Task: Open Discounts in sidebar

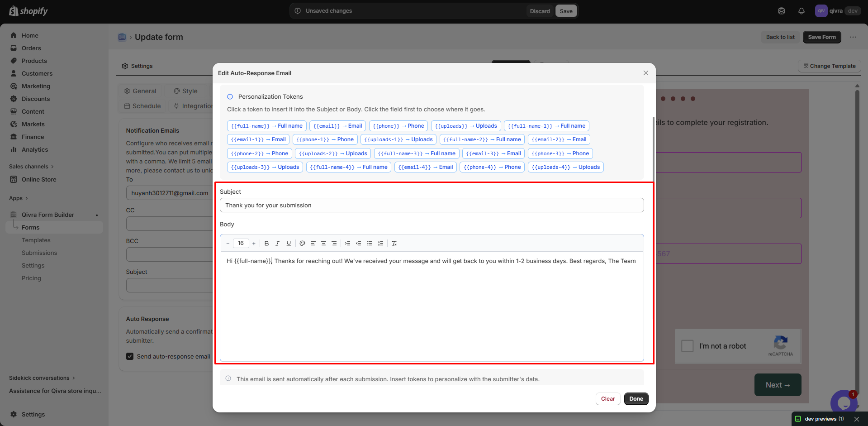Action: [36, 99]
